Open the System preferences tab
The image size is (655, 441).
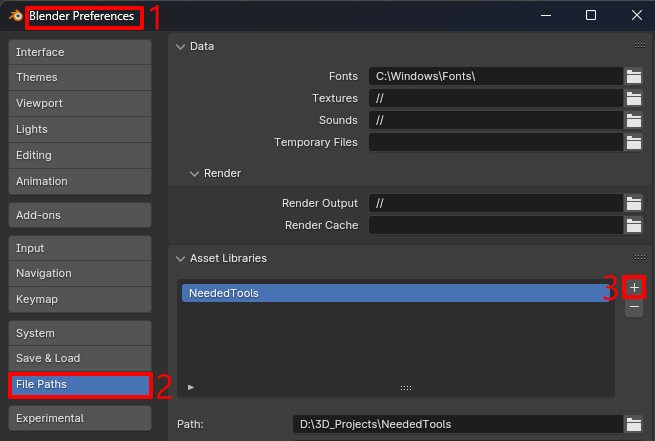click(80, 333)
